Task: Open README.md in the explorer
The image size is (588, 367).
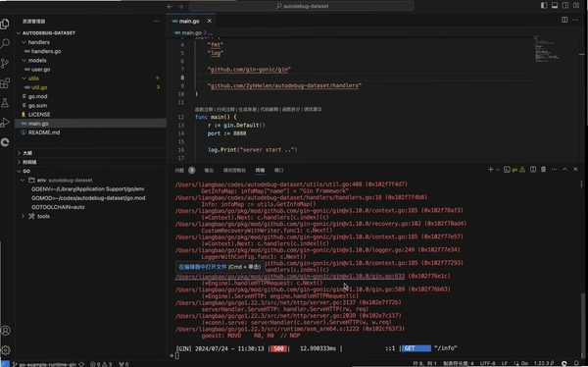Action: point(90,132)
